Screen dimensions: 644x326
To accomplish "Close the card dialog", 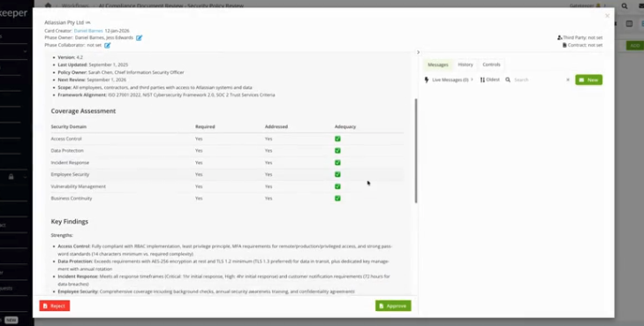I will (x=608, y=16).
